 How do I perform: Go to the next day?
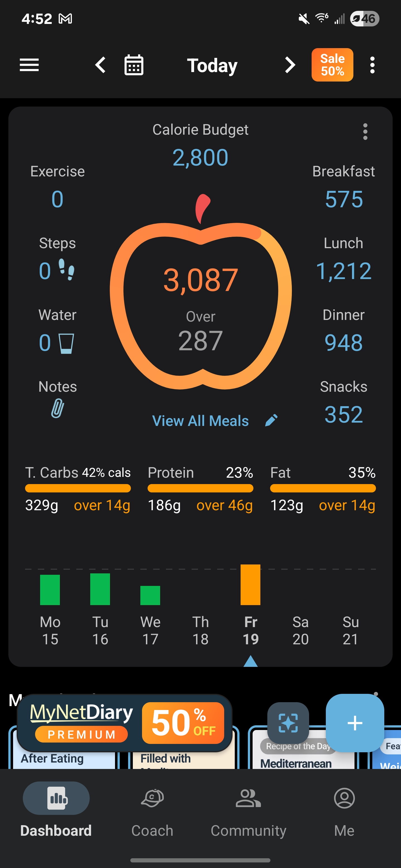point(290,65)
